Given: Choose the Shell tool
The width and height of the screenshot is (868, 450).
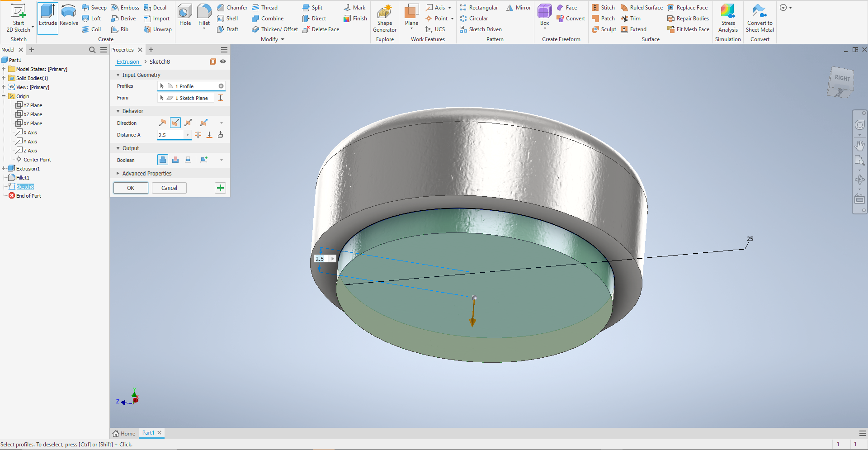Looking at the screenshot, I should [x=227, y=19].
